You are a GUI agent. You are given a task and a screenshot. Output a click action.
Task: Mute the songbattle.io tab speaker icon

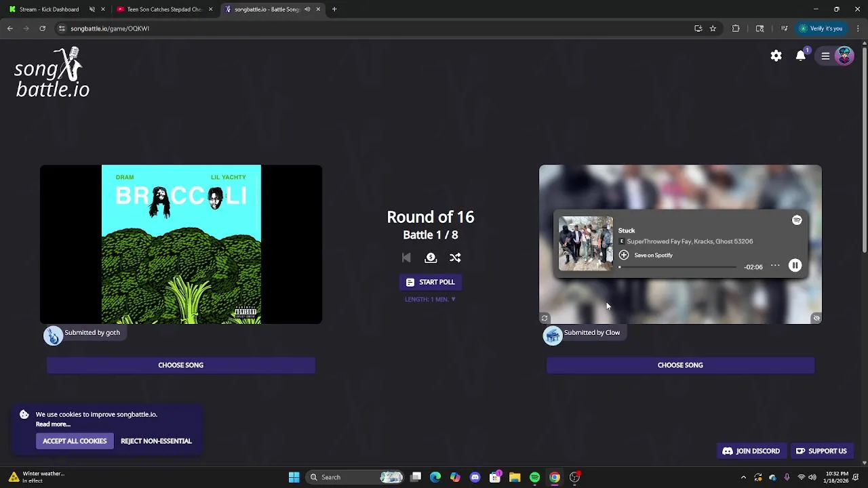pyautogui.click(x=307, y=9)
